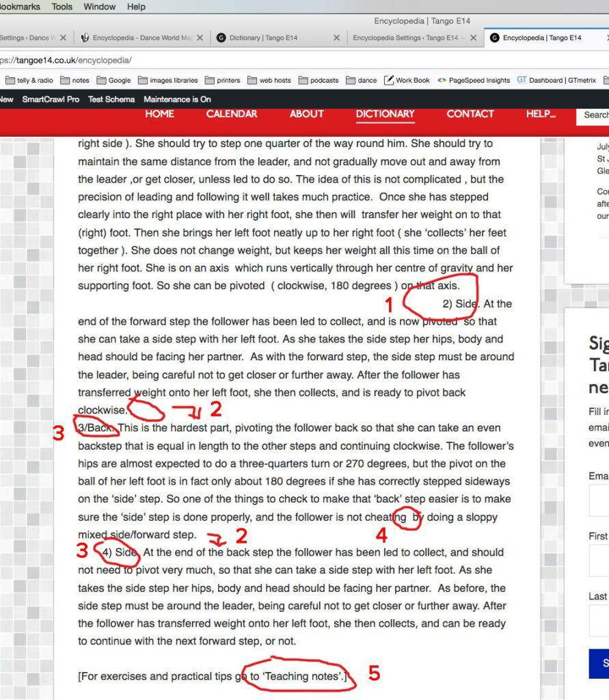609x700 pixels.
Task: Open the telly & radio bookmarks folder
Action: (29, 81)
